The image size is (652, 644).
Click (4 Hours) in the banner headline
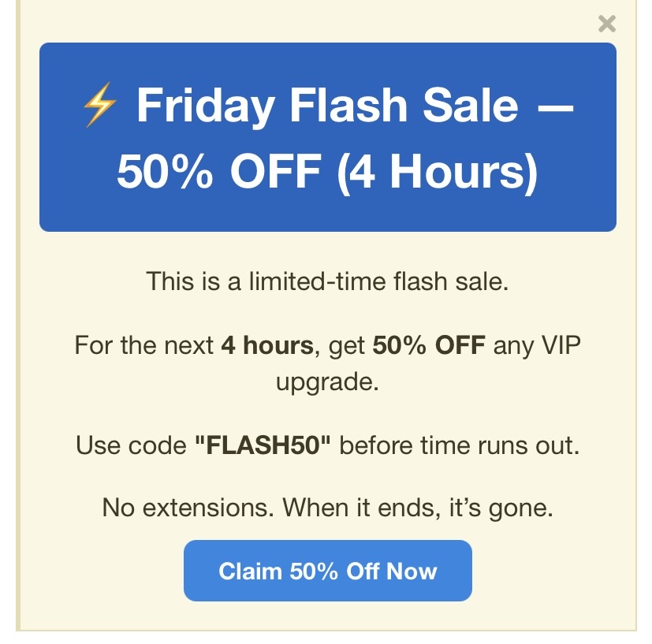pos(437,172)
